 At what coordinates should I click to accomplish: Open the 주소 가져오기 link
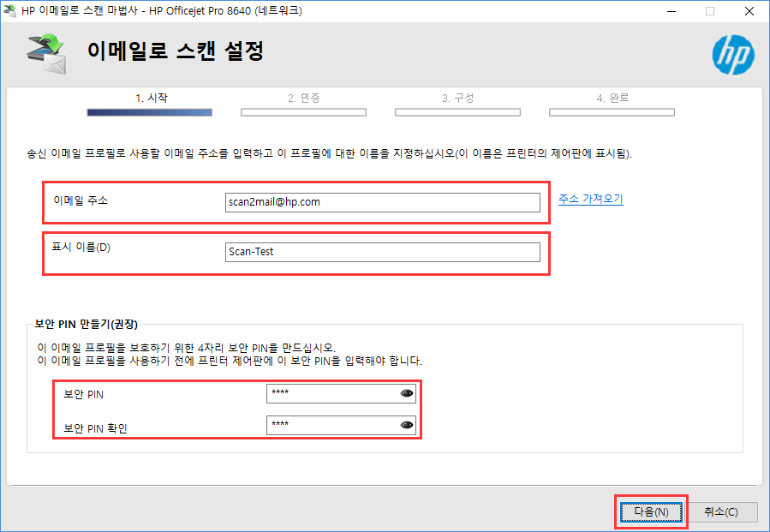click(591, 199)
